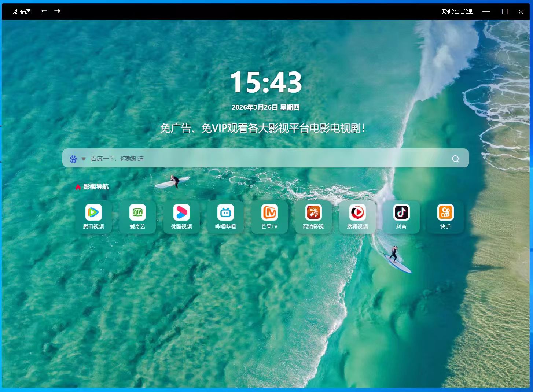Click the 影视导航 section heading
Image resolution: width=533 pixels, height=392 pixels.
click(96, 186)
